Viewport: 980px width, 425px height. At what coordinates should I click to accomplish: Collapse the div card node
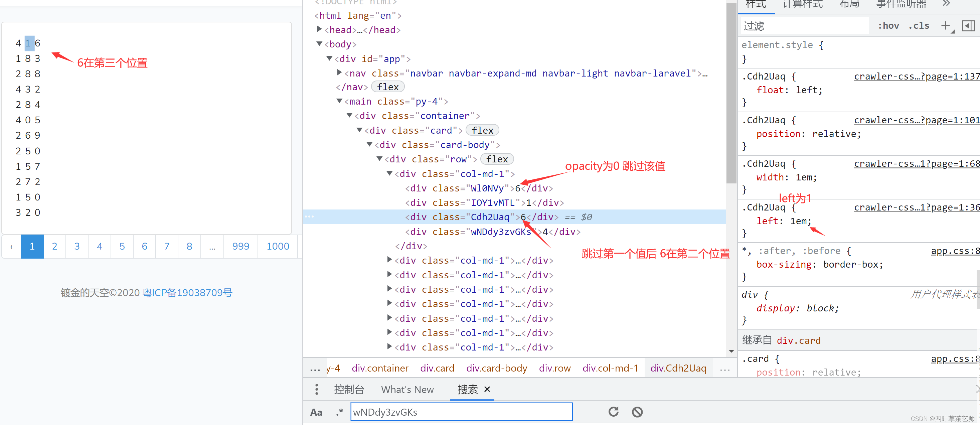tap(359, 130)
